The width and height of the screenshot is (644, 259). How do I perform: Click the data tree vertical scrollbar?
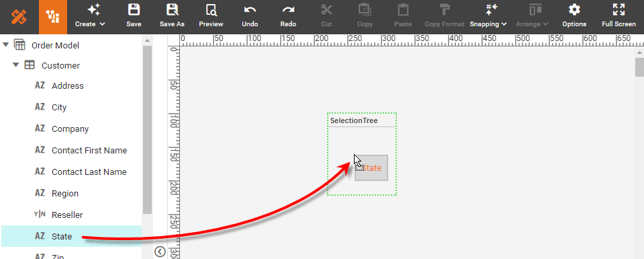tap(148, 130)
